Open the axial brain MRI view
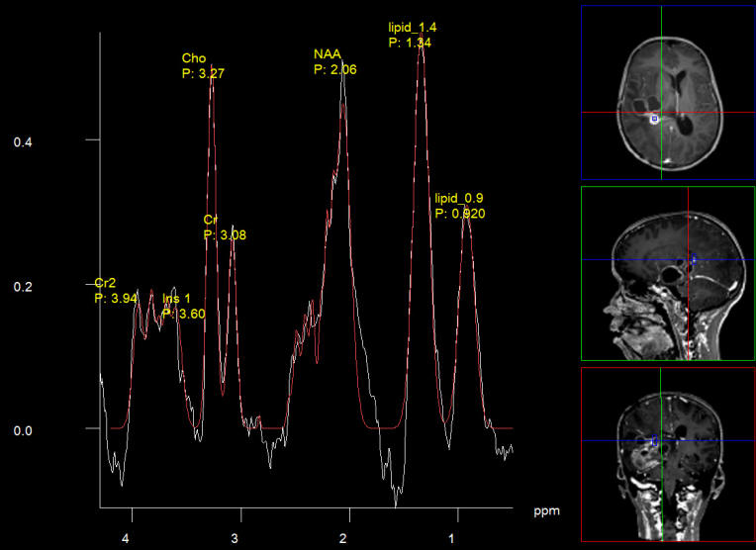The height and width of the screenshot is (550, 756). point(667,92)
